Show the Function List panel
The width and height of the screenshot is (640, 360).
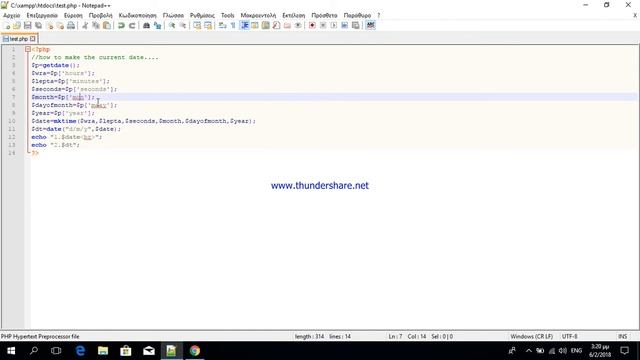276,25
